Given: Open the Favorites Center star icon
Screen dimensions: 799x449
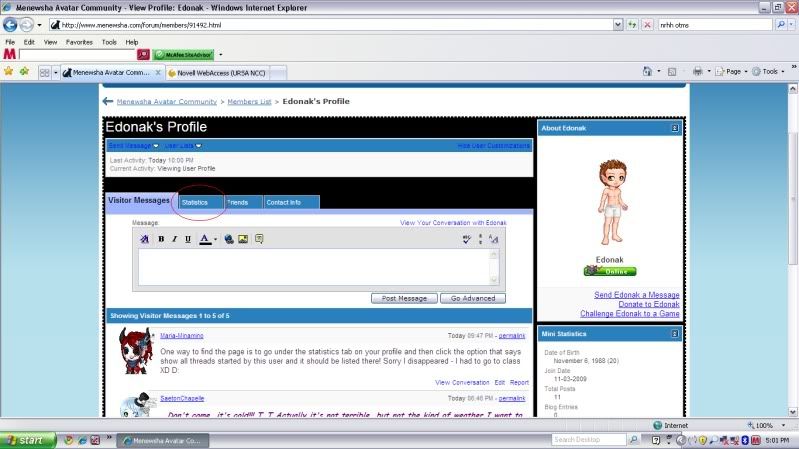Looking at the screenshot, I should (x=9, y=72).
